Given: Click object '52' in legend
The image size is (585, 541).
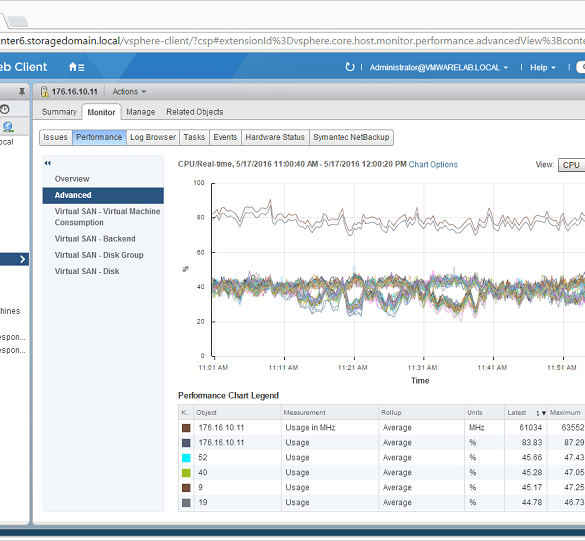Looking at the screenshot, I should [203, 457].
